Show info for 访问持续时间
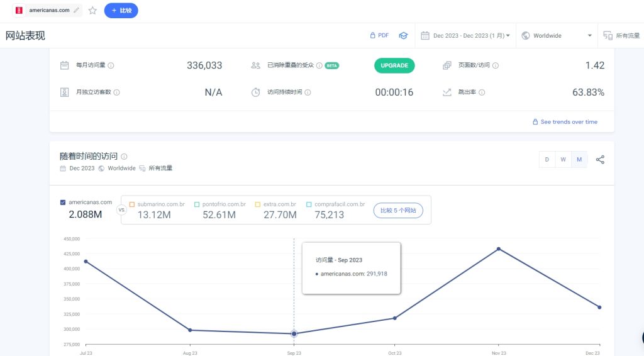 click(x=308, y=92)
